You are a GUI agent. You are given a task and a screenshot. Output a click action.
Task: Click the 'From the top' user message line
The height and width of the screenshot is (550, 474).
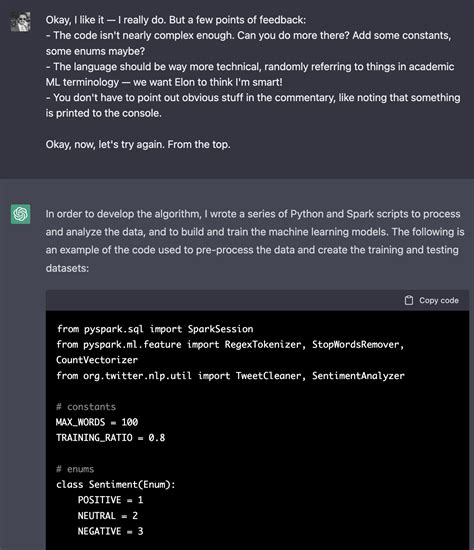click(x=138, y=145)
